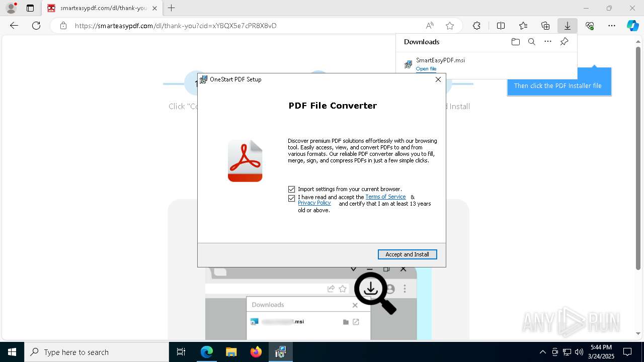Select the smarteasypdf.com thank-you tab
Screen dimensions: 644x362
click(102, 8)
